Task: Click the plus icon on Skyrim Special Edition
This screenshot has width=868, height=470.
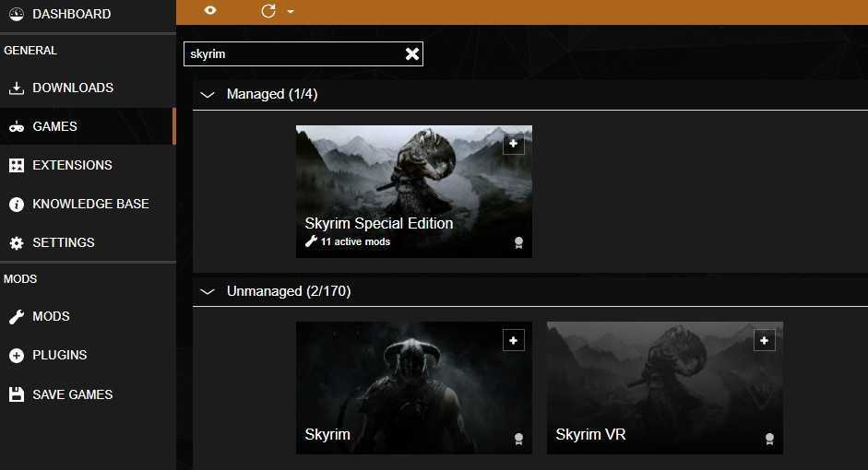Action: tap(514, 144)
